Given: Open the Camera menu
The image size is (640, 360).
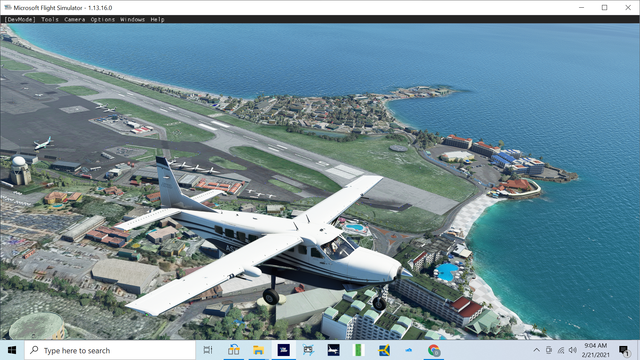Looking at the screenshot, I should [x=75, y=19].
